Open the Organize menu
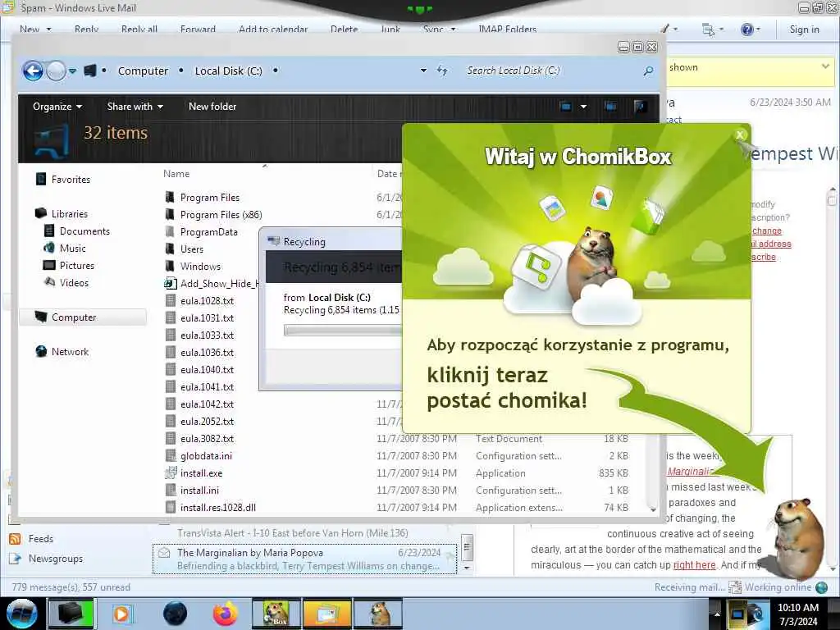 [x=57, y=107]
